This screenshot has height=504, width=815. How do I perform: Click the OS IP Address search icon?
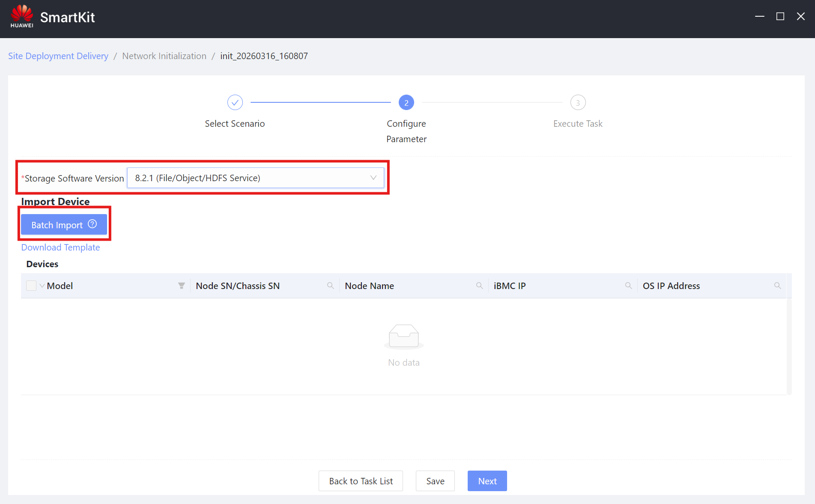pos(777,286)
